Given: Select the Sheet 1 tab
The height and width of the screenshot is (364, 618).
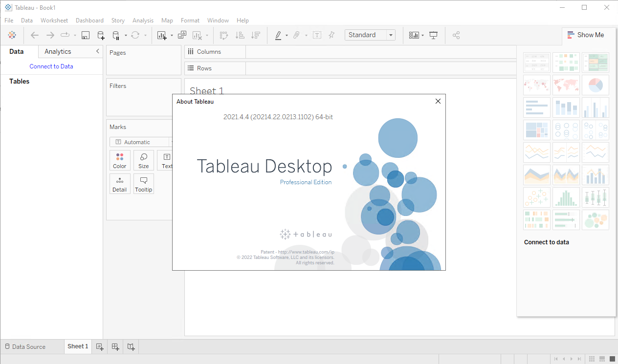Looking at the screenshot, I should click(78, 346).
